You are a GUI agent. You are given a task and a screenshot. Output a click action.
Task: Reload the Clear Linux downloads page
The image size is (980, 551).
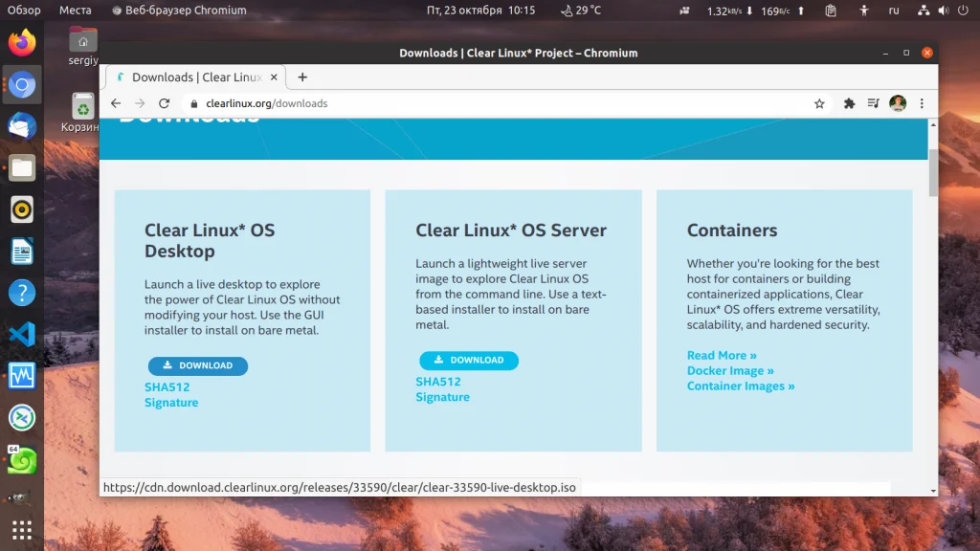(x=164, y=103)
